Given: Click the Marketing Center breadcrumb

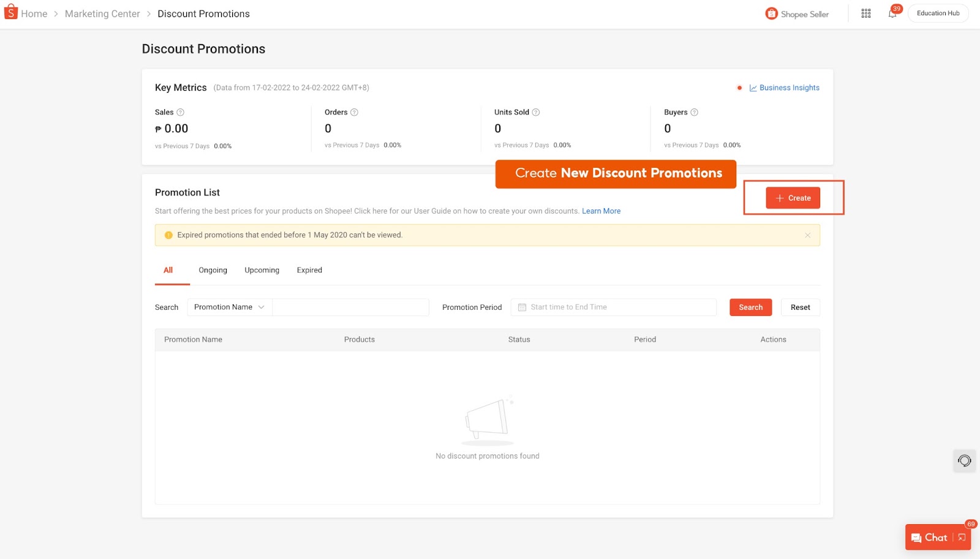Looking at the screenshot, I should coord(102,13).
